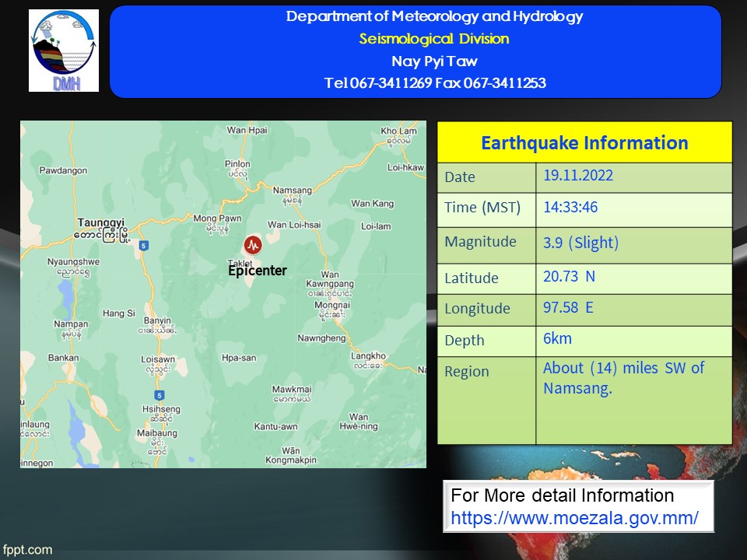
Task: Click the Wan Loi-hsai map label
Action: coord(294,225)
